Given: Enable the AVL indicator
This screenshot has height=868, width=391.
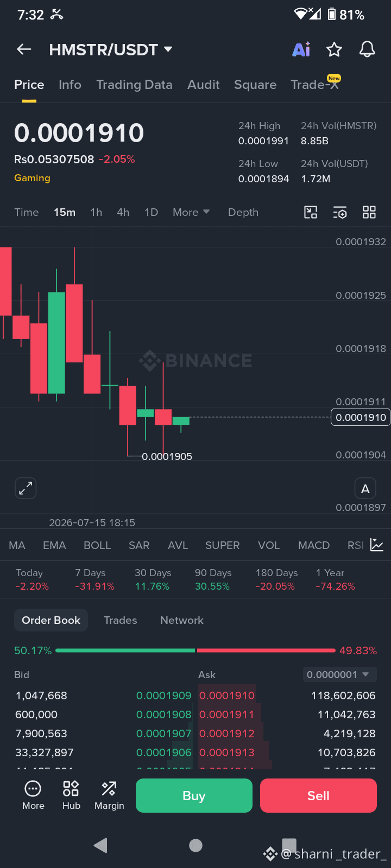Looking at the screenshot, I should tap(178, 545).
